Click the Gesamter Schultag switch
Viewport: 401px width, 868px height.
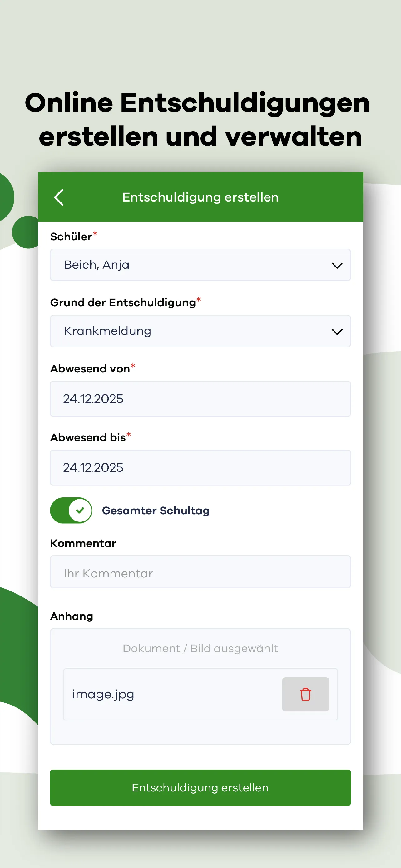click(71, 511)
